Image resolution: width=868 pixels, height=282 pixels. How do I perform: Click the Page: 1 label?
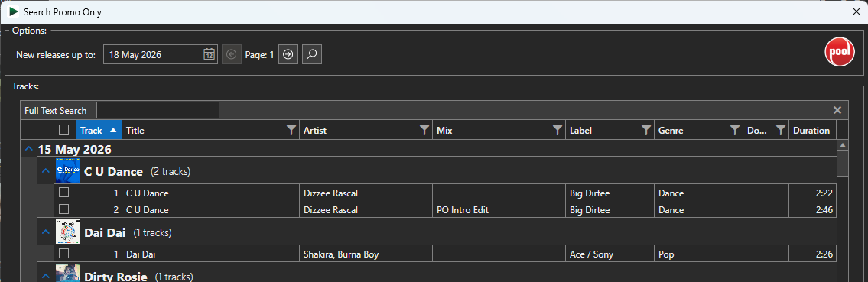tap(259, 55)
